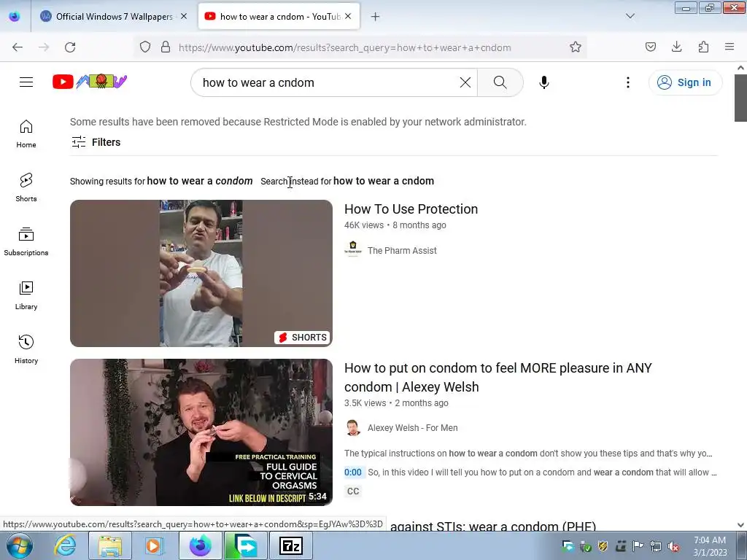This screenshot has width=747, height=560.
Task: Open the Windows Start menu
Action: coord(19,545)
